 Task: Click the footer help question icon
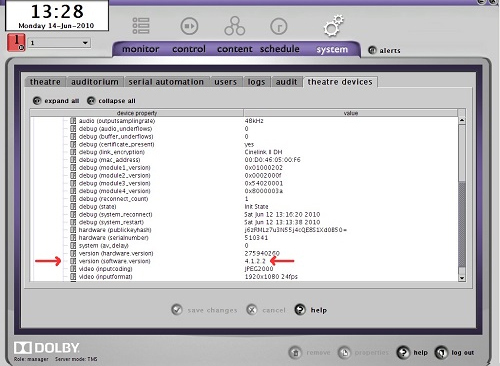(x=403, y=352)
